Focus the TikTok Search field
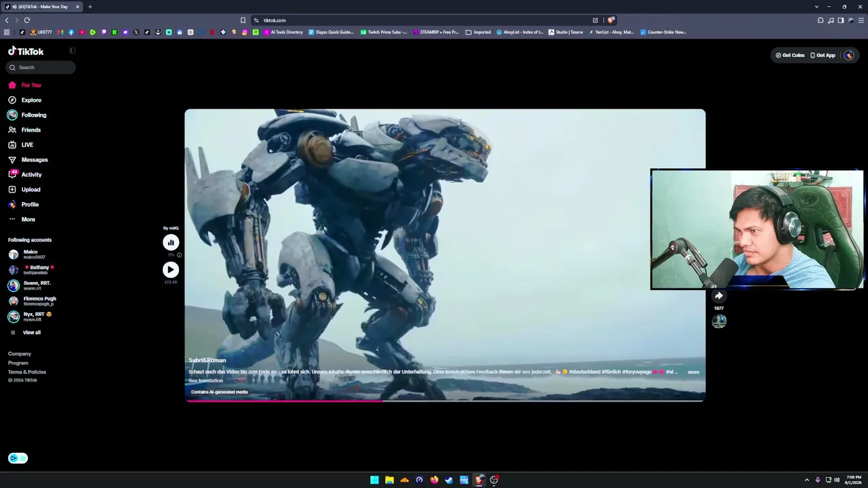 (41, 67)
